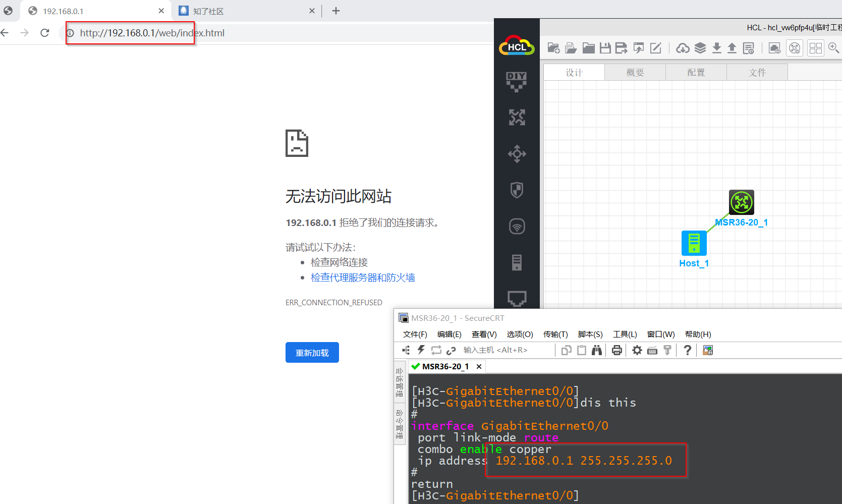Click the keyboard keymap icon in SecureCRT
The image size is (842, 504).
[652, 350]
